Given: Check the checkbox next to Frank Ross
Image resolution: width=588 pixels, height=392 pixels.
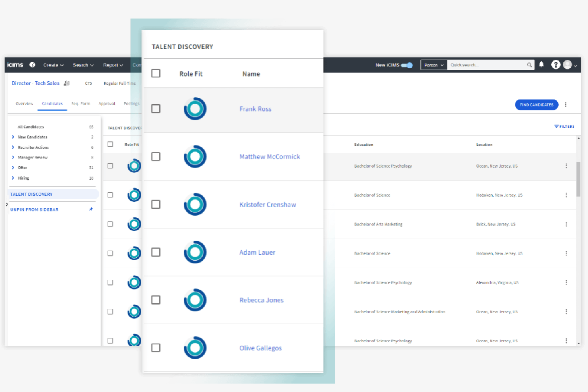Looking at the screenshot, I should [x=155, y=108].
